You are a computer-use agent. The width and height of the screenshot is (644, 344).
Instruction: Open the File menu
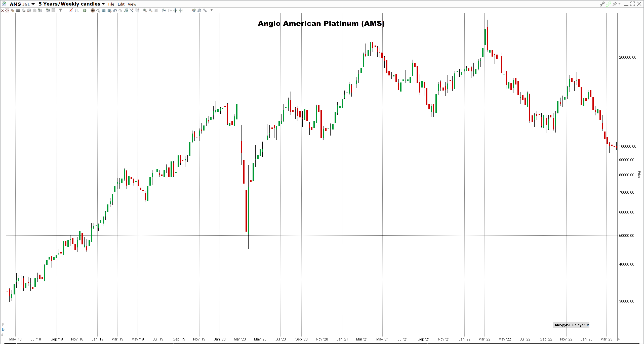(111, 4)
